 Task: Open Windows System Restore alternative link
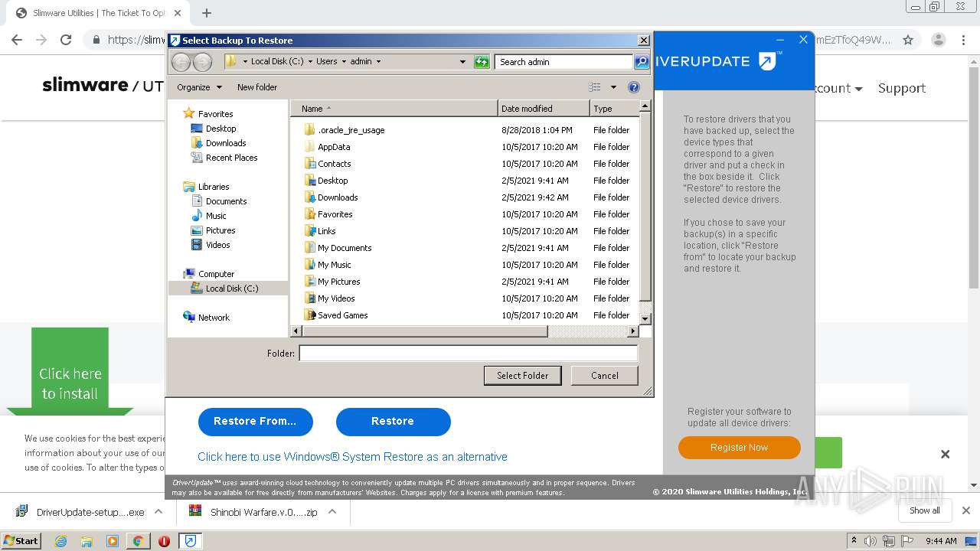(352, 457)
